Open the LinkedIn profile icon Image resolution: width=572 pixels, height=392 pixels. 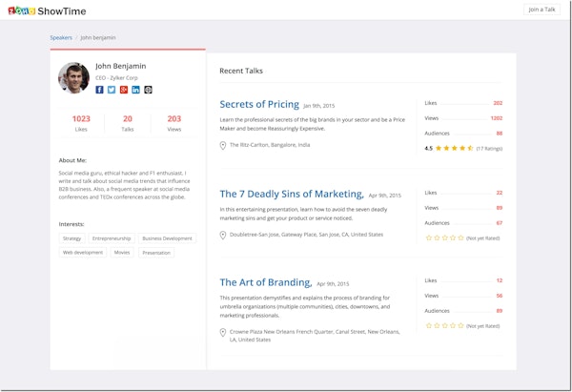tap(135, 90)
